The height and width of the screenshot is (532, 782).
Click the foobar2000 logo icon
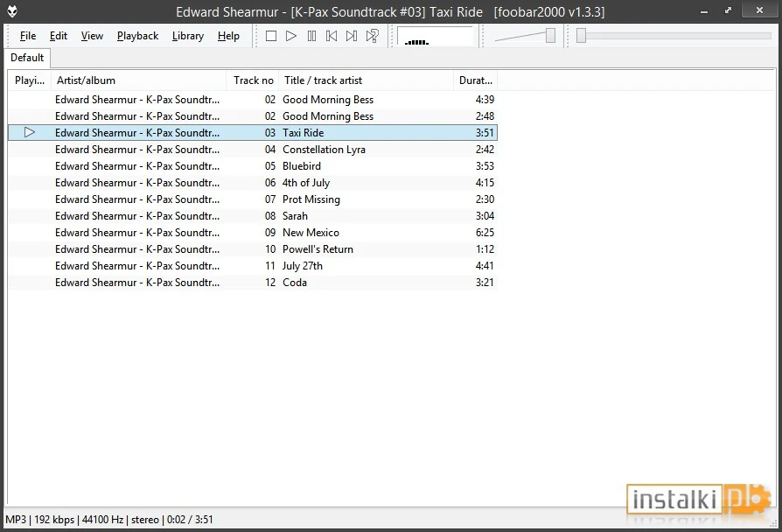pyautogui.click(x=12, y=12)
